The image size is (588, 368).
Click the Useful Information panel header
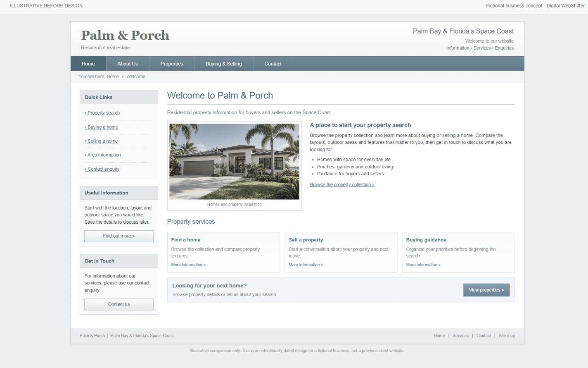(x=119, y=193)
